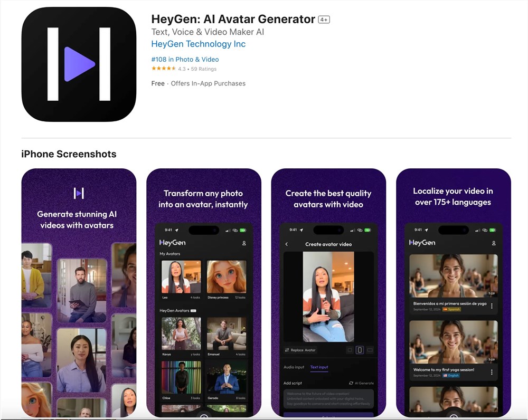528x420 pixels.
Task: Select the Gerado avatar thumbnail
Action: point(227,377)
